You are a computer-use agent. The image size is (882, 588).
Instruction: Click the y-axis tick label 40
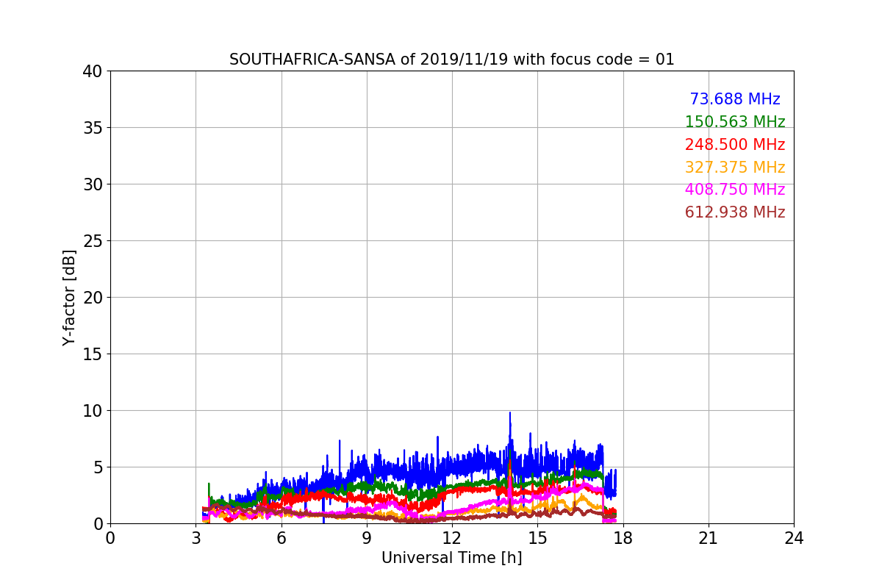(93, 71)
